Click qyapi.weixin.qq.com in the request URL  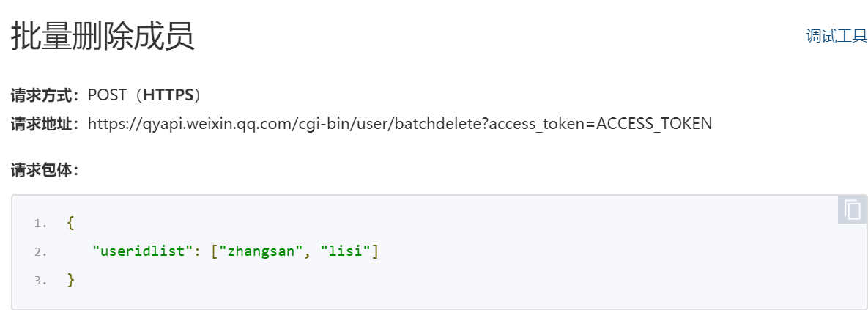click(214, 123)
